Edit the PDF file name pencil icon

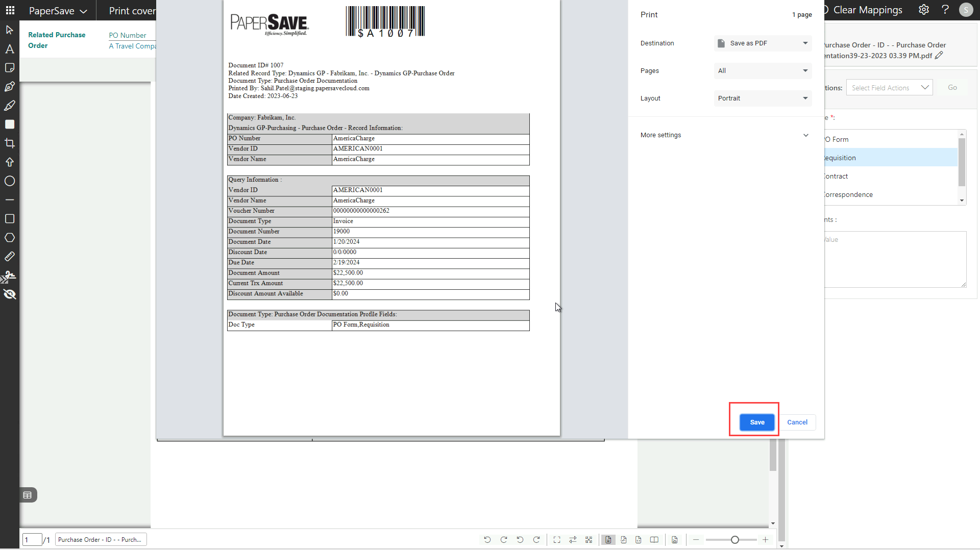click(939, 56)
